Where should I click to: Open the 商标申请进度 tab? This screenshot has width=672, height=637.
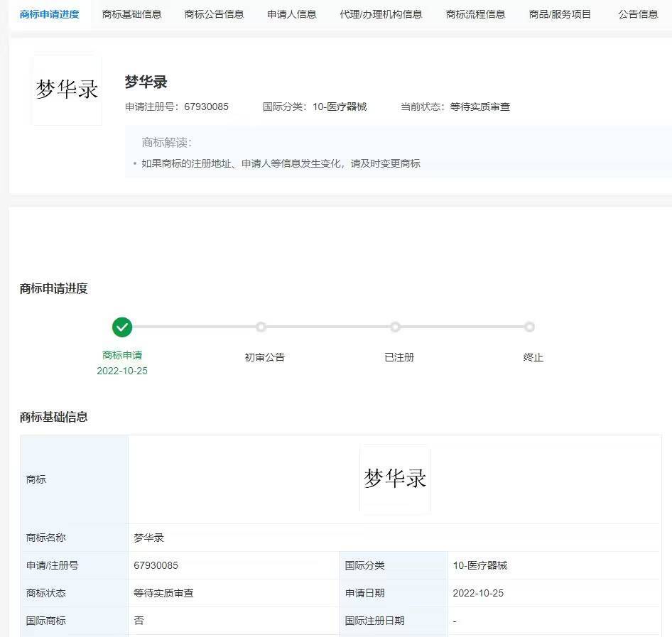coord(50,14)
